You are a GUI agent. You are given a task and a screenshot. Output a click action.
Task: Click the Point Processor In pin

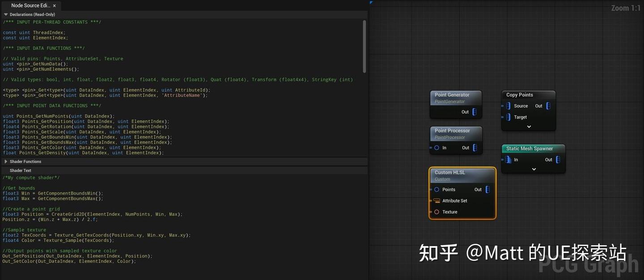[x=436, y=148]
